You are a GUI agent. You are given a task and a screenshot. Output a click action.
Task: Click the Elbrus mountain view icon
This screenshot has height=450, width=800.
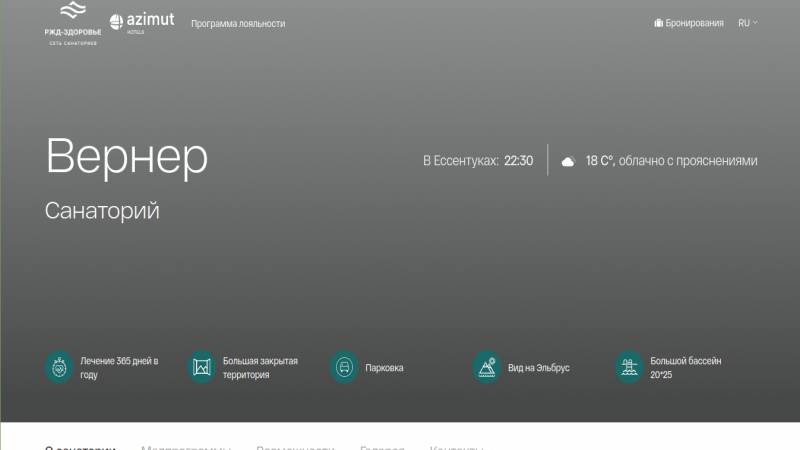(487, 367)
